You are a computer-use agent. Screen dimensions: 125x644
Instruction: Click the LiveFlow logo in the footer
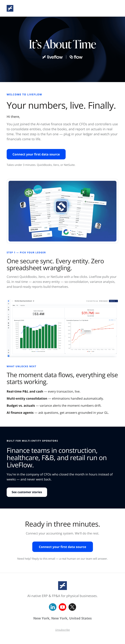pos(62,586)
